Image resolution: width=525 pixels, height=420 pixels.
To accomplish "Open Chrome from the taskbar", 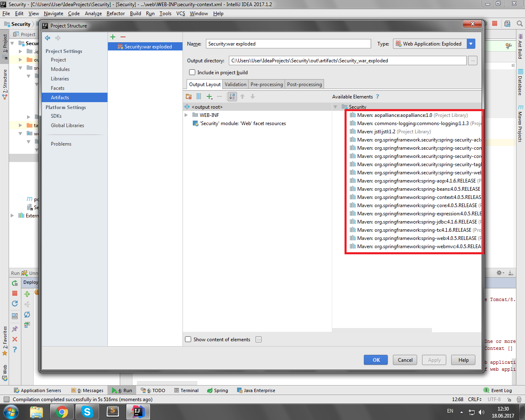I will (x=62, y=412).
